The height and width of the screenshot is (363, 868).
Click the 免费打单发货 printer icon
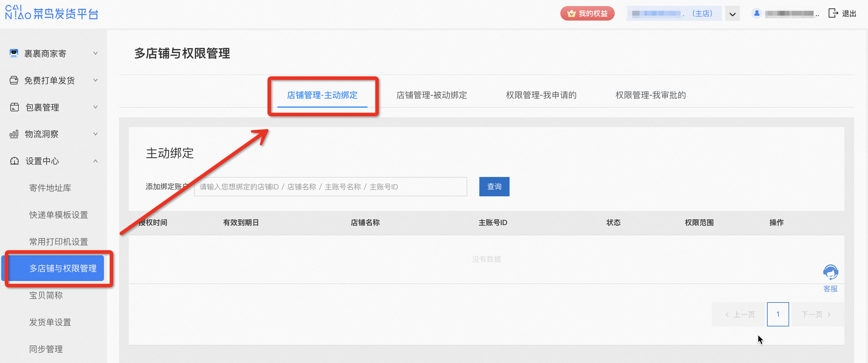pos(14,80)
